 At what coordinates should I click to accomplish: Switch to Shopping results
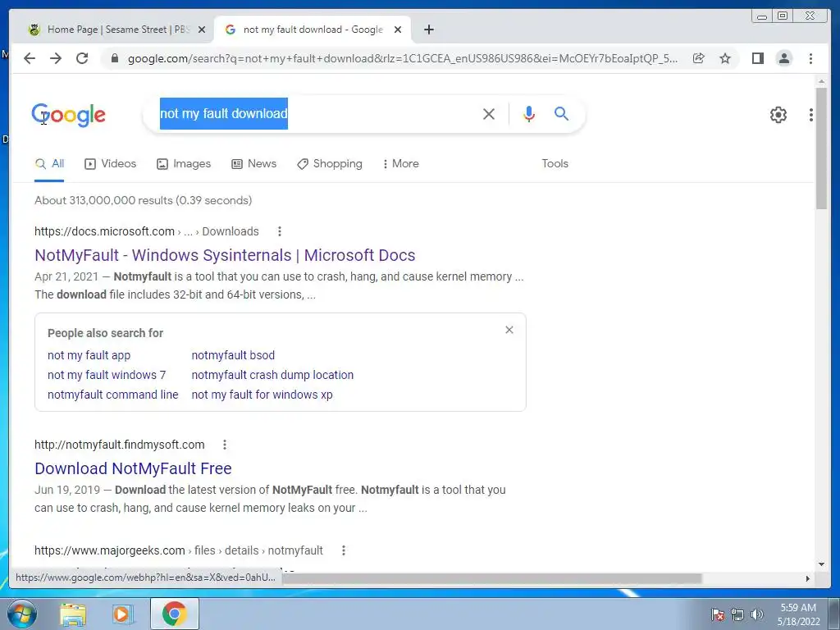330,164
